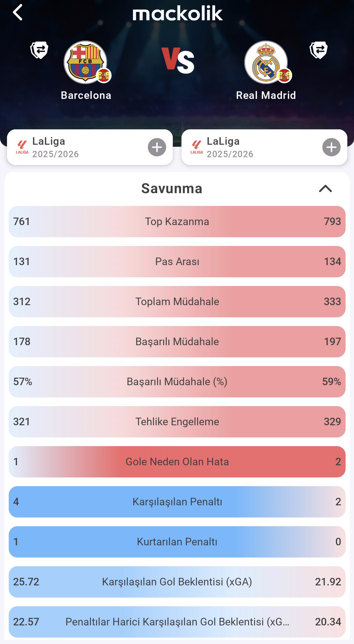Swap the Real Madrid team with shield icon
The height and width of the screenshot is (644, 354).
click(x=318, y=50)
